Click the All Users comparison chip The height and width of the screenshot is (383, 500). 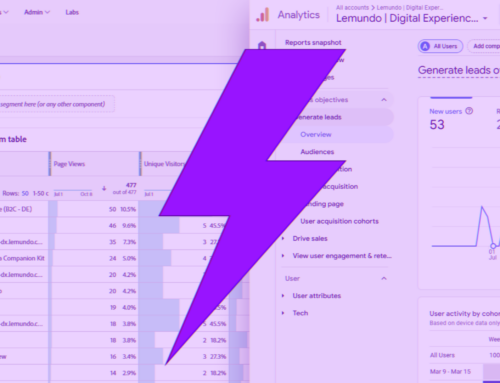[x=440, y=46]
